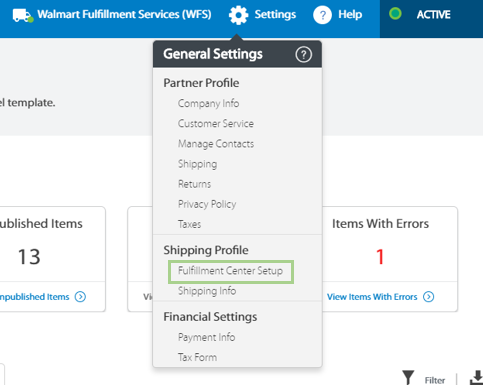
Task: Choose Shipping under Partner Profile
Action: coord(197,164)
